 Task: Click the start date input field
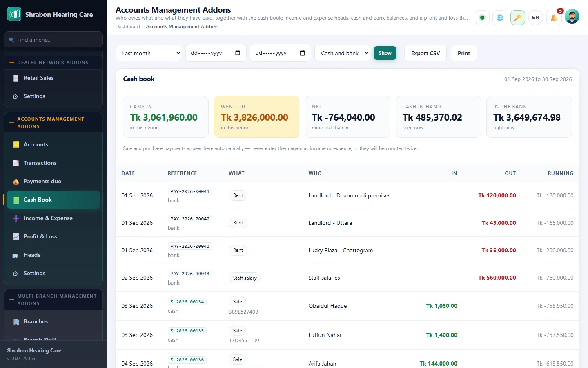pyautogui.click(x=216, y=53)
